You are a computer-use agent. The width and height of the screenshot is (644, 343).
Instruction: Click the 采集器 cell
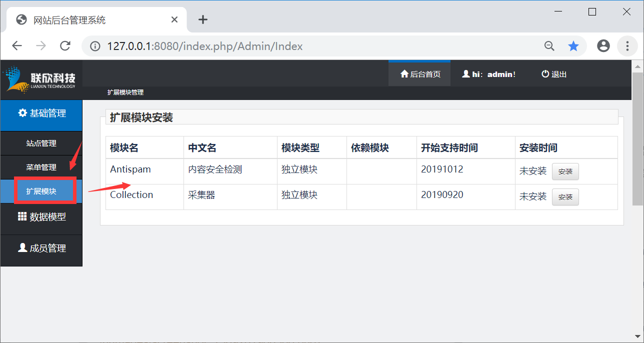point(230,197)
